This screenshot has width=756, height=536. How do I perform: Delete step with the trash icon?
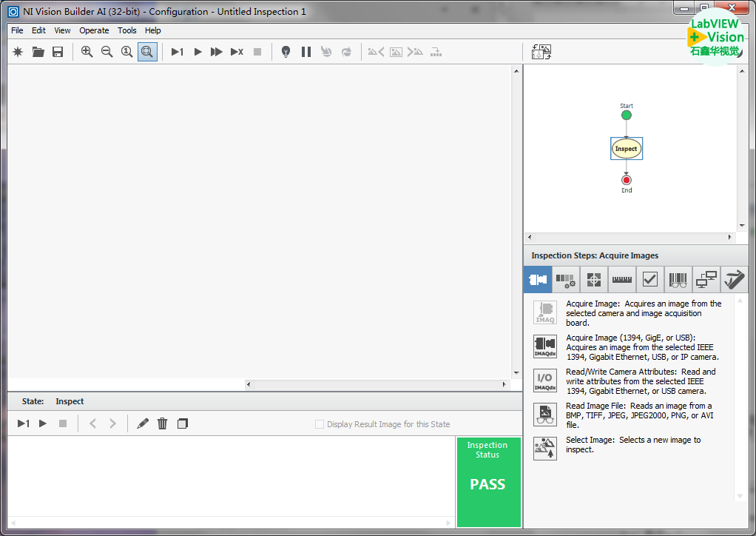(163, 423)
